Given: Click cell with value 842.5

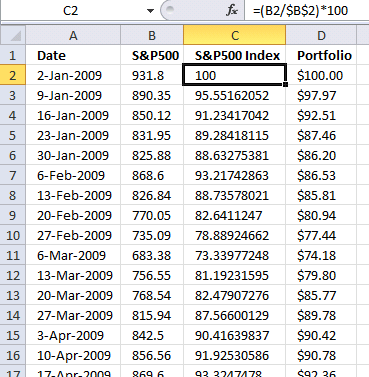Looking at the screenshot, I should [152, 335].
